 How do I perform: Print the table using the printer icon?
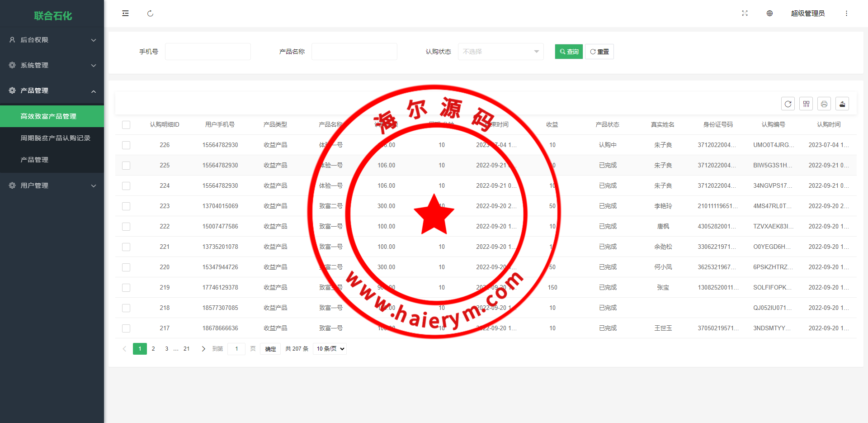point(824,104)
